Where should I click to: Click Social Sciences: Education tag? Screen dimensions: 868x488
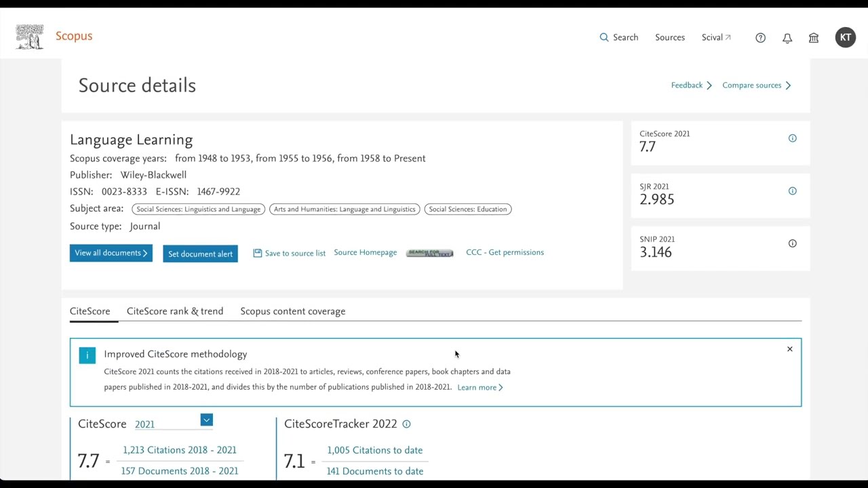tap(468, 209)
